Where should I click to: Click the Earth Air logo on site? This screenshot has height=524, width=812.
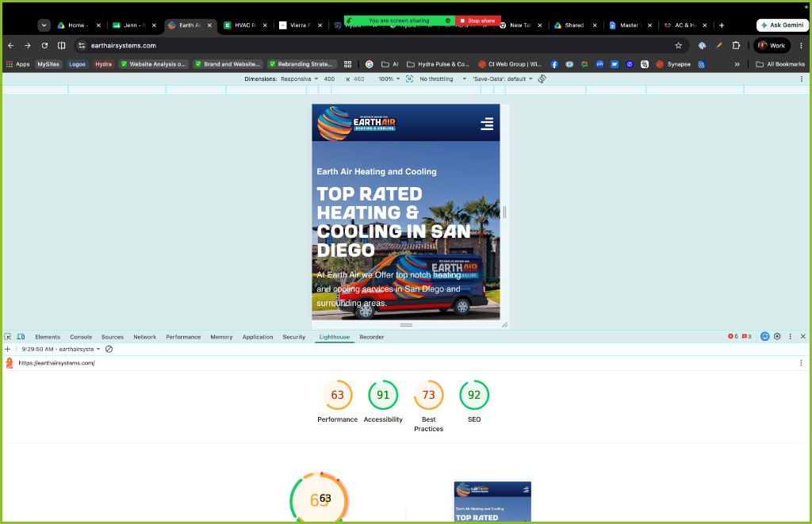click(x=356, y=123)
